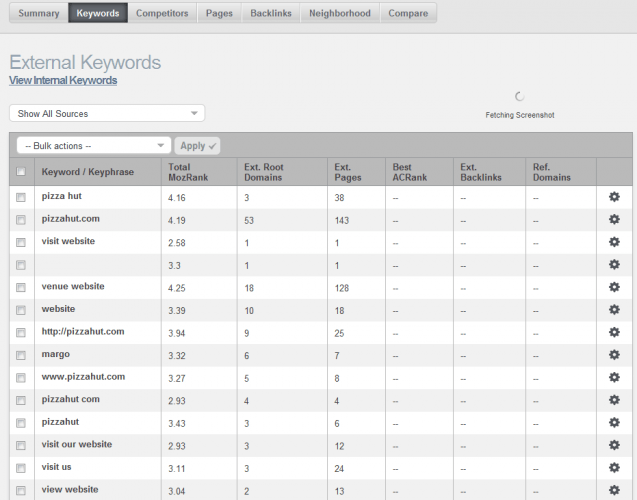Sort by Ref. Domains column header

552,172
